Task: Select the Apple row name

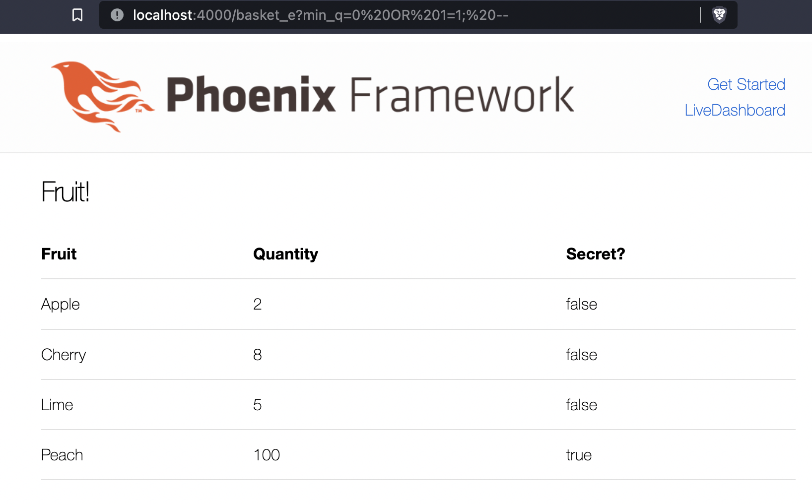Action: coord(61,304)
